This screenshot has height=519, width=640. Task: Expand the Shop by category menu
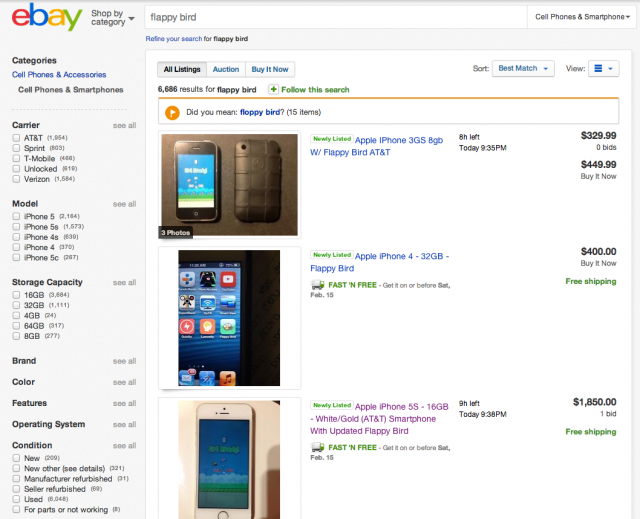(113, 18)
